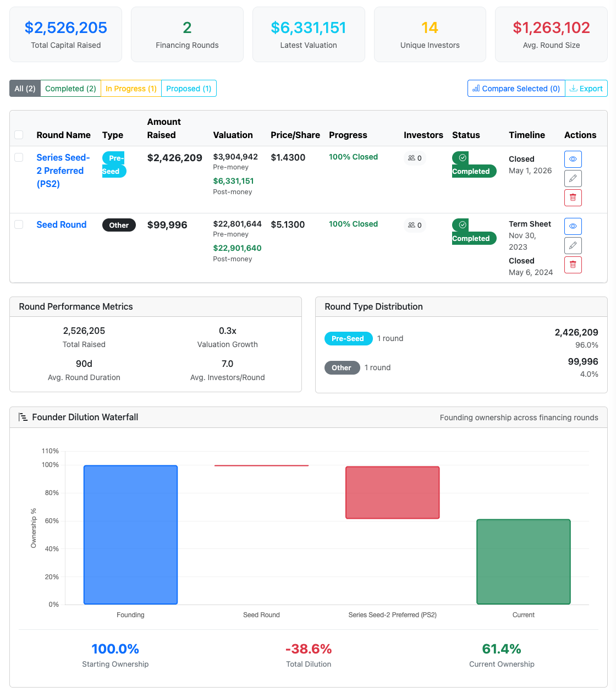The height and width of the screenshot is (692, 616).
Task: Click the edit pencil icon for Seed Round
Action: point(573,245)
